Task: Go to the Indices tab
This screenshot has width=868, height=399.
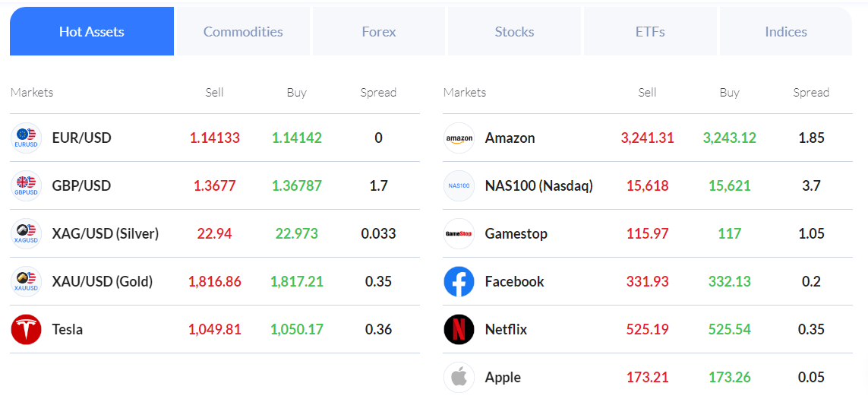Action: click(786, 32)
